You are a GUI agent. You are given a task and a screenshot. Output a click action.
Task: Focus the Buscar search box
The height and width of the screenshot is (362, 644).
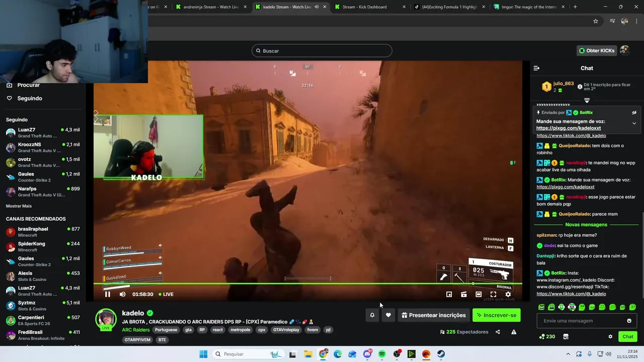pyautogui.click(x=322, y=51)
